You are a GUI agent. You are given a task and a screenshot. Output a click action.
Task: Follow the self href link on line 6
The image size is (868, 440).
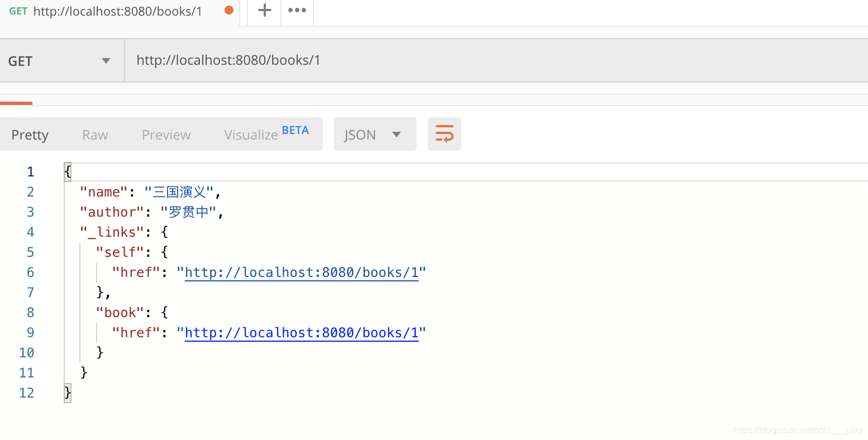click(x=302, y=272)
